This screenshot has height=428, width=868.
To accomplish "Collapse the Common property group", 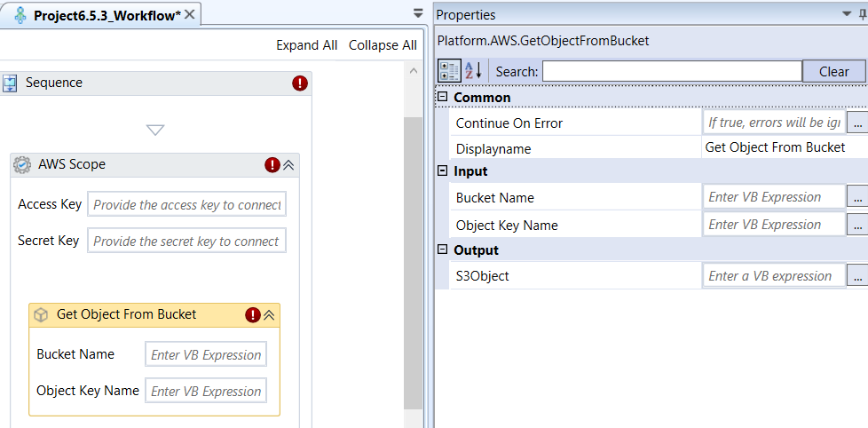I will click(442, 97).
